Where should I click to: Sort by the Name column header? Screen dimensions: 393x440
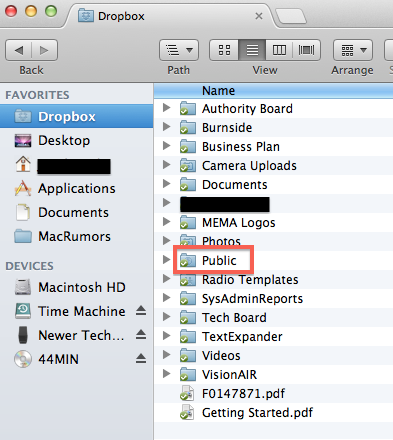click(273, 91)
